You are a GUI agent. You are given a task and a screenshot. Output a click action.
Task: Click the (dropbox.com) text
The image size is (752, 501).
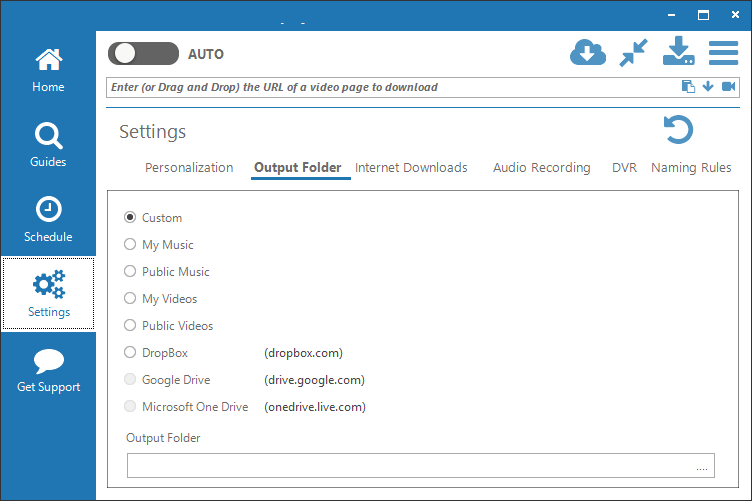tap(303, 353)
